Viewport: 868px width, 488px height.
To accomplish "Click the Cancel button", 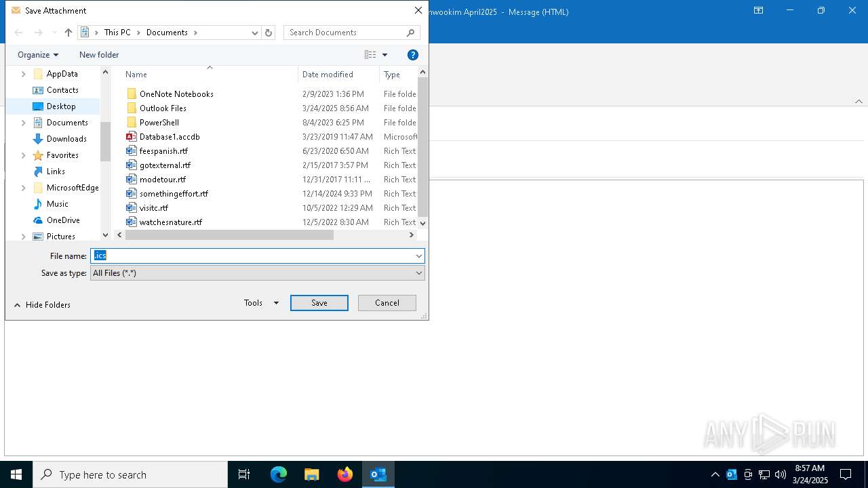I will [387, 303].
